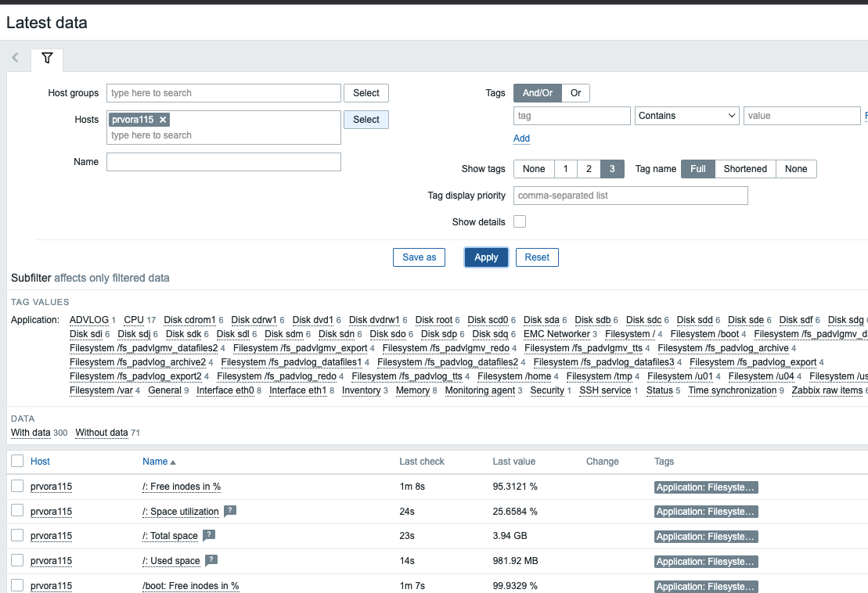Click the Save as button
Viewport: 868px width, 593px height.
pyautogui.click(x=419, y=257)
